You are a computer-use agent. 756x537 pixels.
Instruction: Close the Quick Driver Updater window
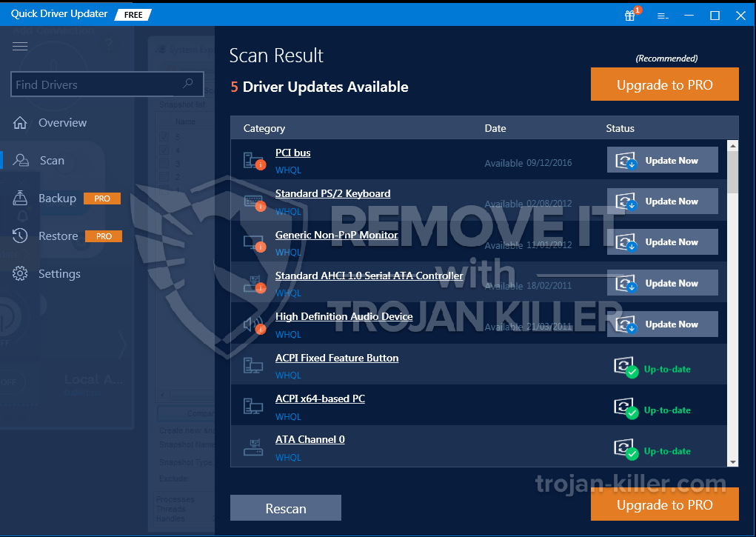pos(740,16)
